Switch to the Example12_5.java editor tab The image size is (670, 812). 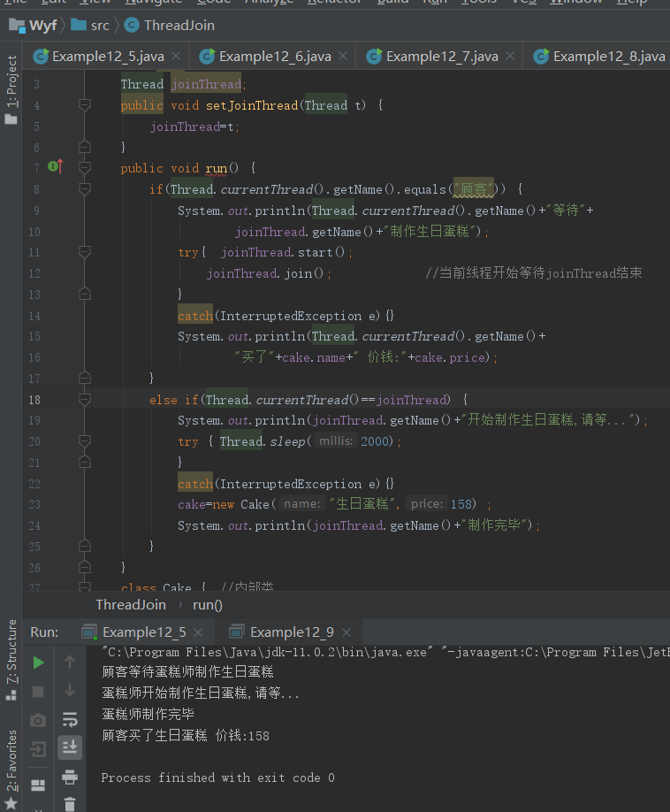point(107,56)
